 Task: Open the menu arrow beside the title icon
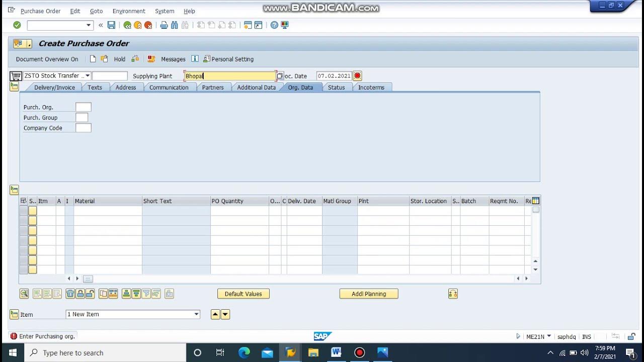point(29,44)
